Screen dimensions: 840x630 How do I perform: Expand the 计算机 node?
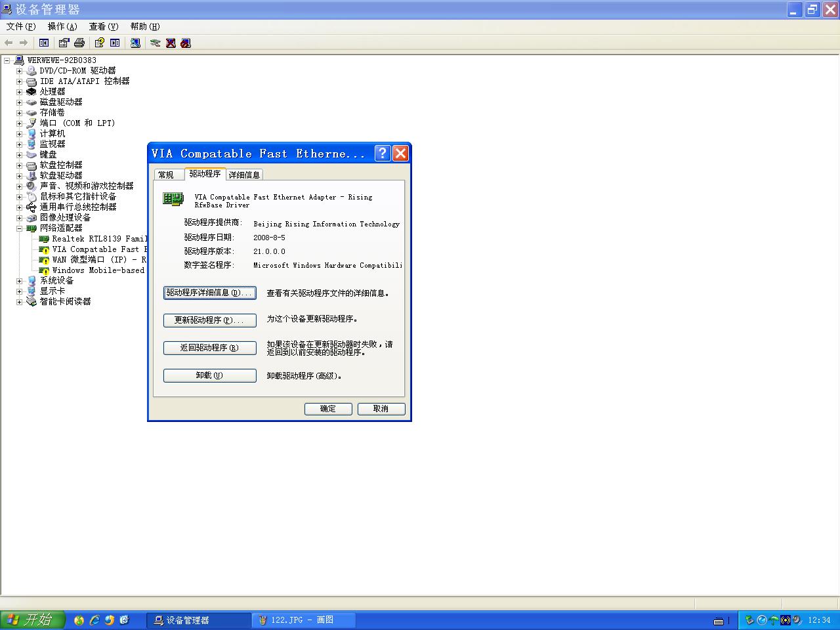19,134
